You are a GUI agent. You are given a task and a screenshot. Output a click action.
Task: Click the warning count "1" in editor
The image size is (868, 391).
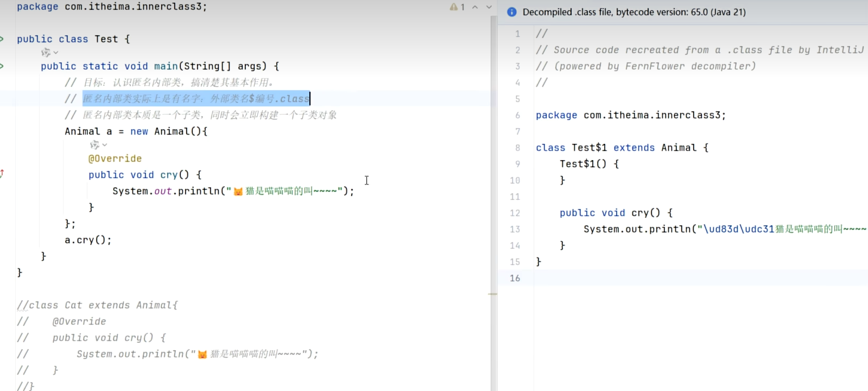point(462,7)
